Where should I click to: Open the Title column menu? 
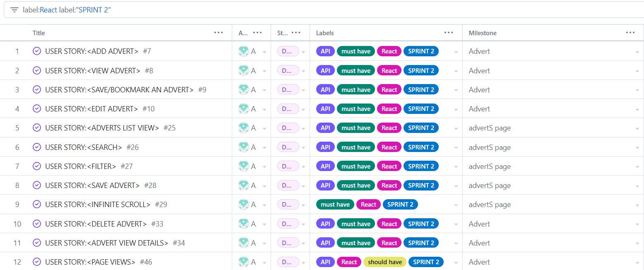219,32
